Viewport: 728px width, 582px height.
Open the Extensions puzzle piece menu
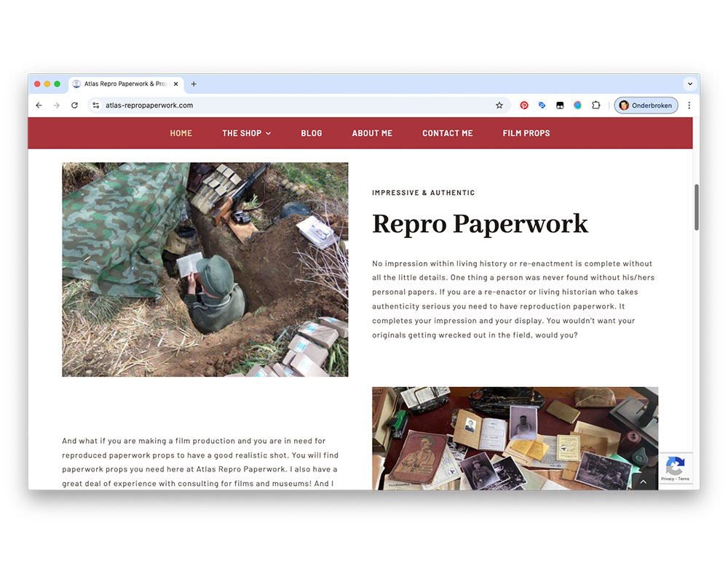(x=596, y=105)
